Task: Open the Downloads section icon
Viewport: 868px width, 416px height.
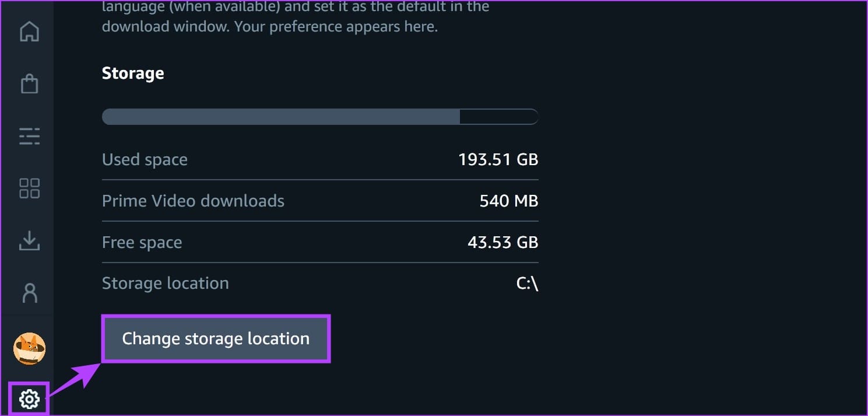Action: click(x=29, y=240)
